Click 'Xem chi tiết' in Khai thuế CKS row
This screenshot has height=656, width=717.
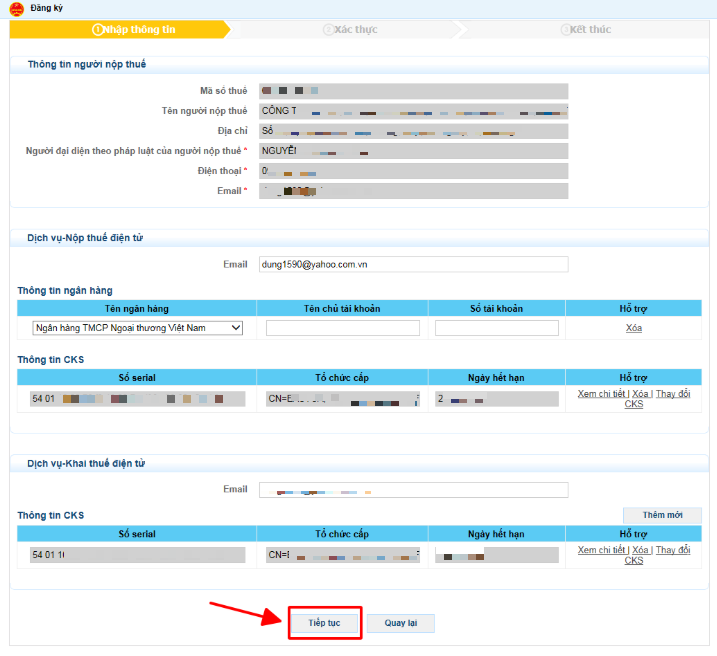point(601,550)
